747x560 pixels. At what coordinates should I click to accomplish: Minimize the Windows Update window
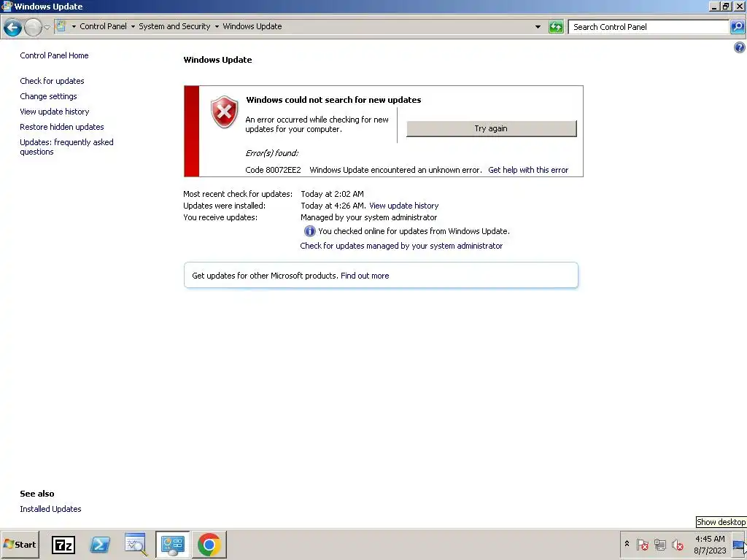[x=713, y=7]
